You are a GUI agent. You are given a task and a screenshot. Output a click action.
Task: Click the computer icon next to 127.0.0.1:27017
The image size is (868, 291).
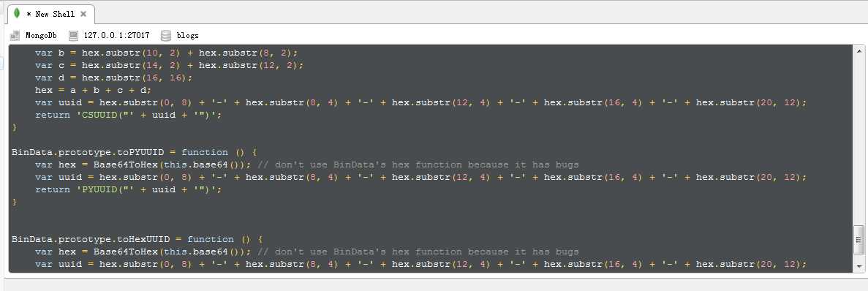click(x=74, y=35)
